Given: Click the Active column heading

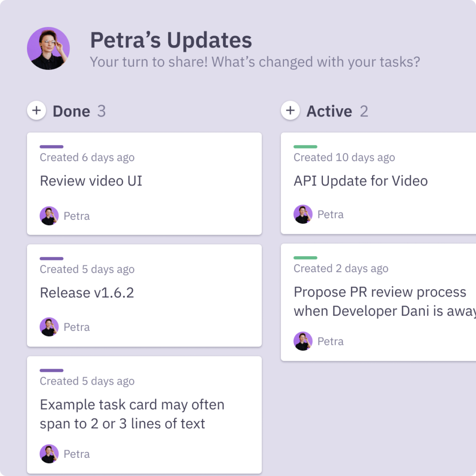Looking at the screenshot, I should tap(329, 111).
